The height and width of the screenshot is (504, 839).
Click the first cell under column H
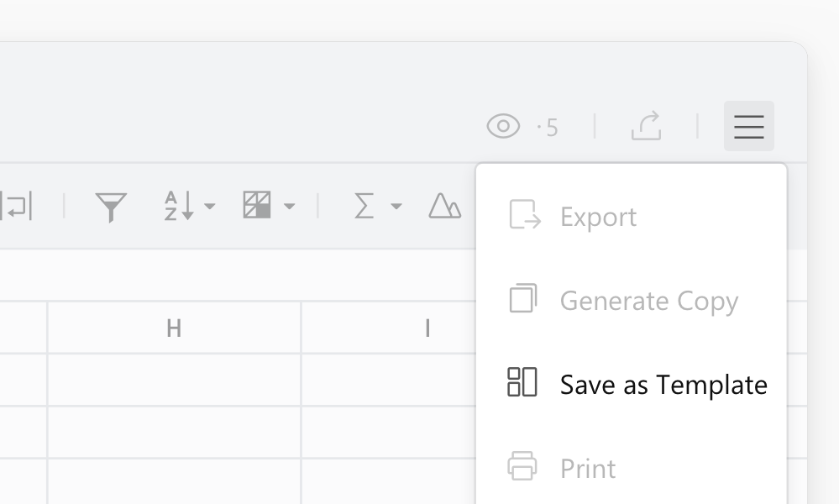(174, 380)
